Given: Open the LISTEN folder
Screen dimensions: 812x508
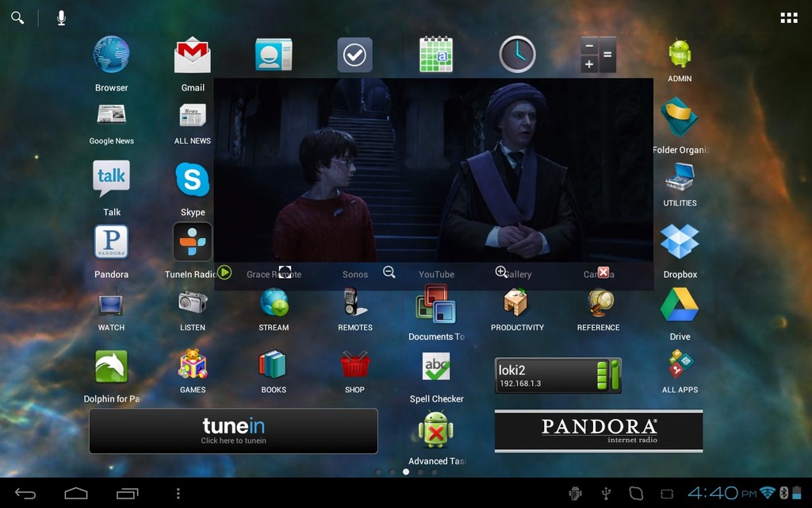Looking at the screenshot, I should coord(193,302).
